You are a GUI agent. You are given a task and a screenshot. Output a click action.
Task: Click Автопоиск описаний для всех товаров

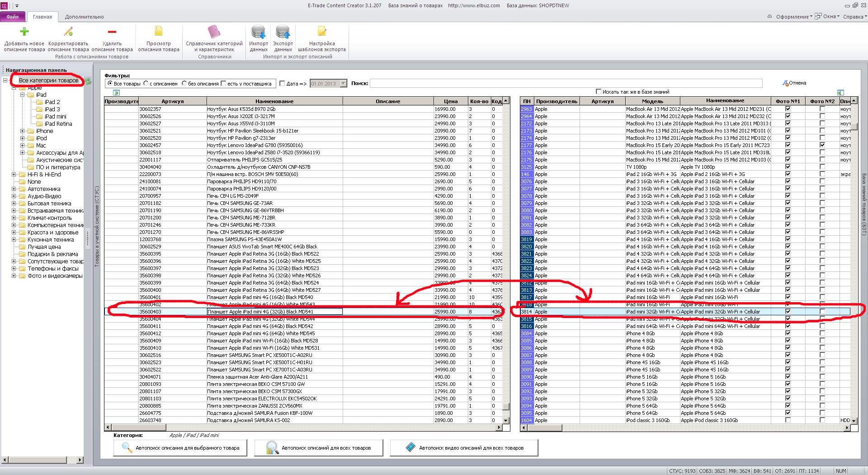(x=319, y=448)
